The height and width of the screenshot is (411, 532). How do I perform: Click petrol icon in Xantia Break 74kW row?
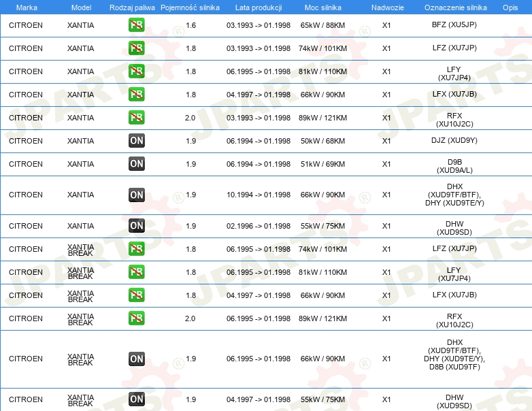pos(136,249)
